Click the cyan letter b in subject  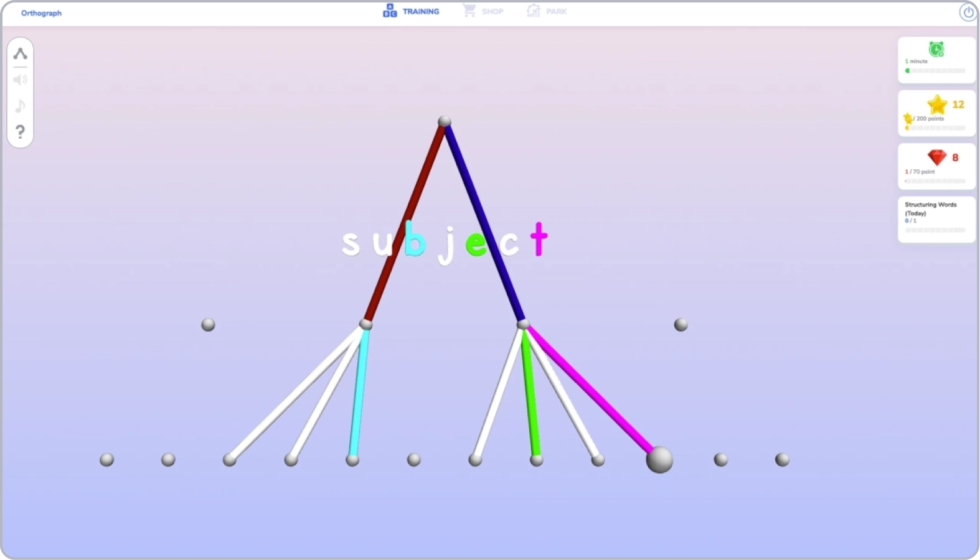(x=414, y=240)
